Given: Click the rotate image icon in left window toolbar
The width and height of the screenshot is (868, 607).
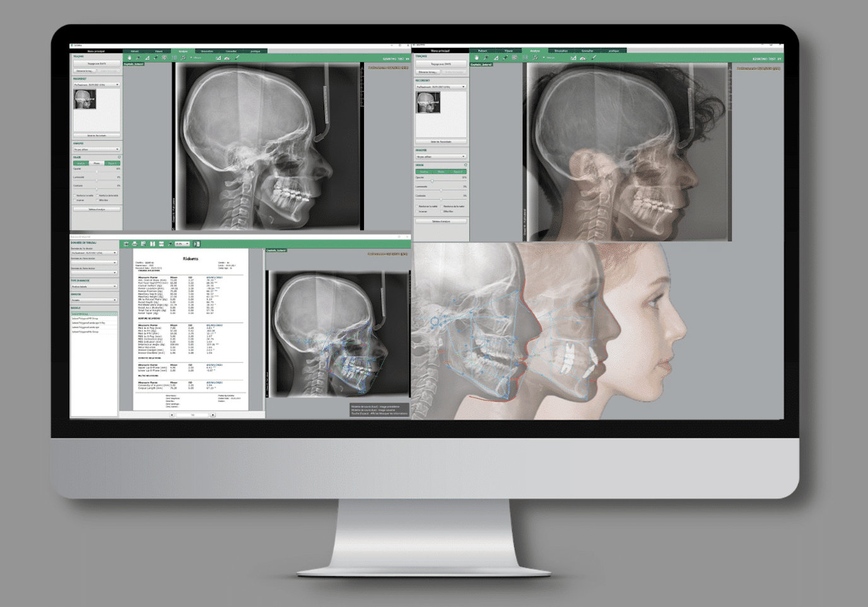Looking at the screenshot, I should 183,57.
